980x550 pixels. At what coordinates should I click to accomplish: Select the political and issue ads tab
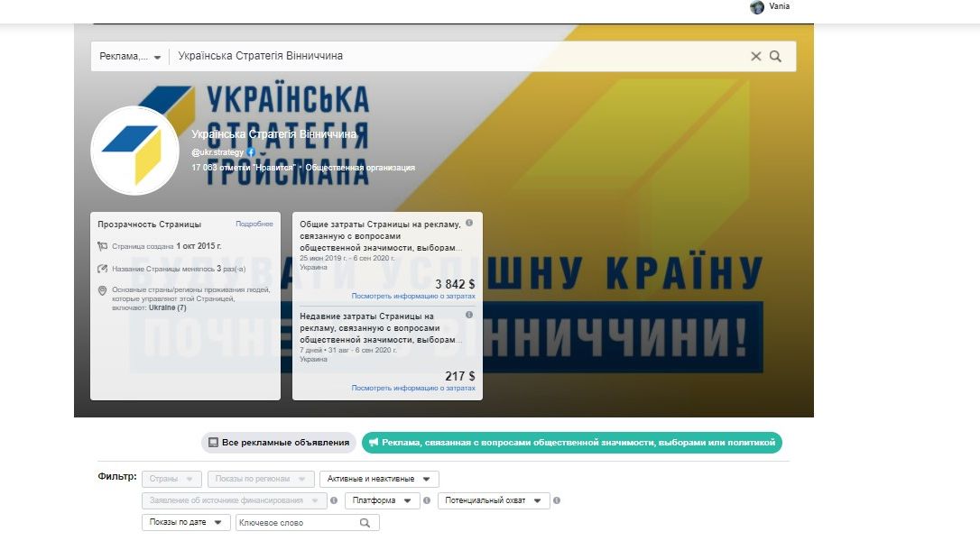point(571,443)
